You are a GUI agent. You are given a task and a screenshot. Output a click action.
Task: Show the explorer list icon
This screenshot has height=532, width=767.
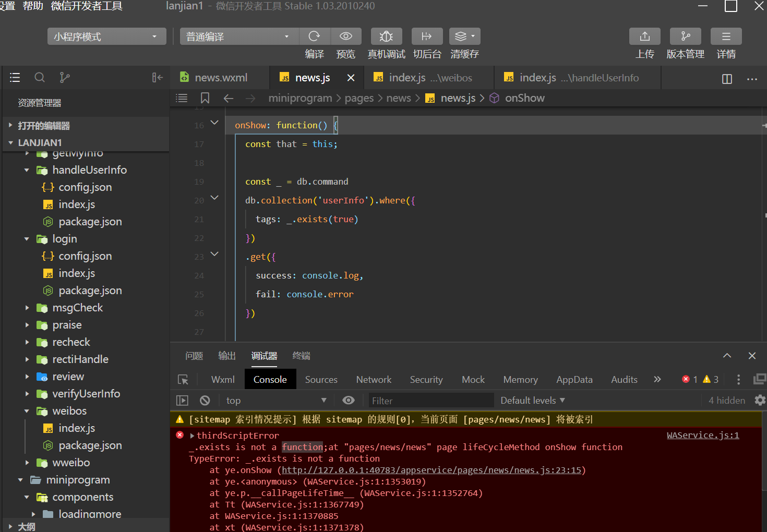(x=15, y=78)
